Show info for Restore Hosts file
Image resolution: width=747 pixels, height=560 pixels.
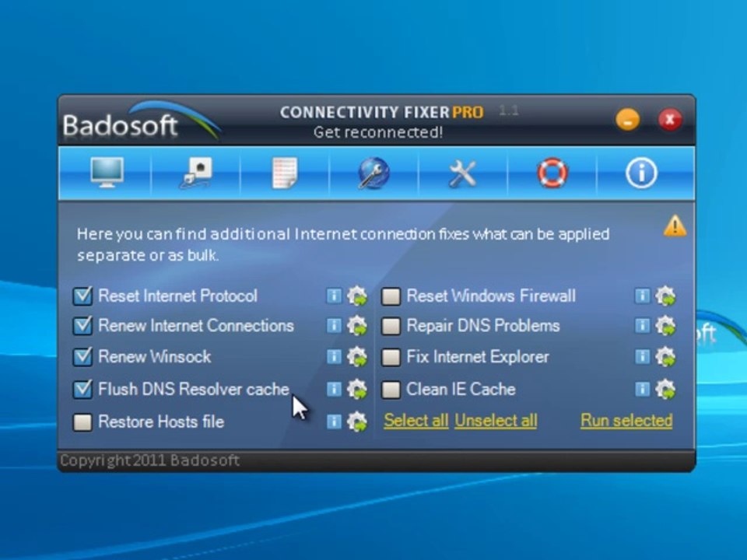click(334, 422)
